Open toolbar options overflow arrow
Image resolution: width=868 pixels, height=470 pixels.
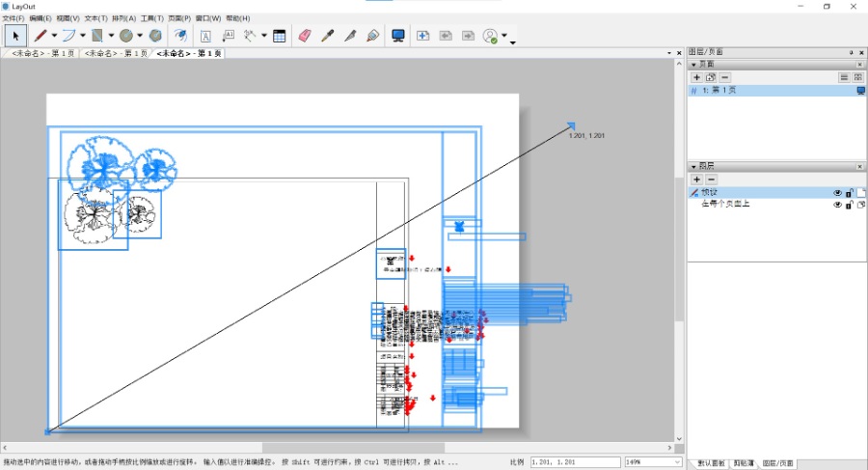(x=513, y=42)
